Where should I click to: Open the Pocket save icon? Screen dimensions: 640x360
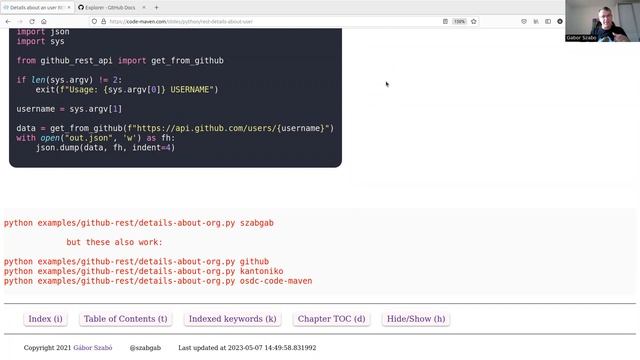[524, 21]
